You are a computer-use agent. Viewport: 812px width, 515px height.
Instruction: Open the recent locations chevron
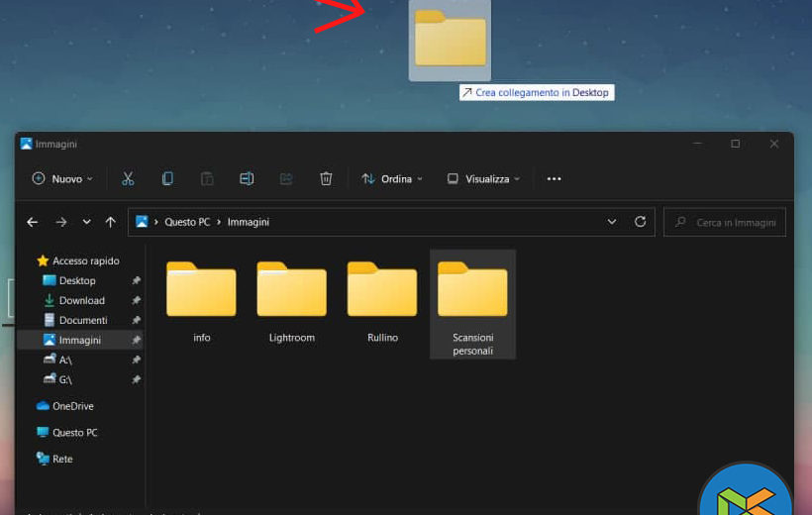pos(86,222)
